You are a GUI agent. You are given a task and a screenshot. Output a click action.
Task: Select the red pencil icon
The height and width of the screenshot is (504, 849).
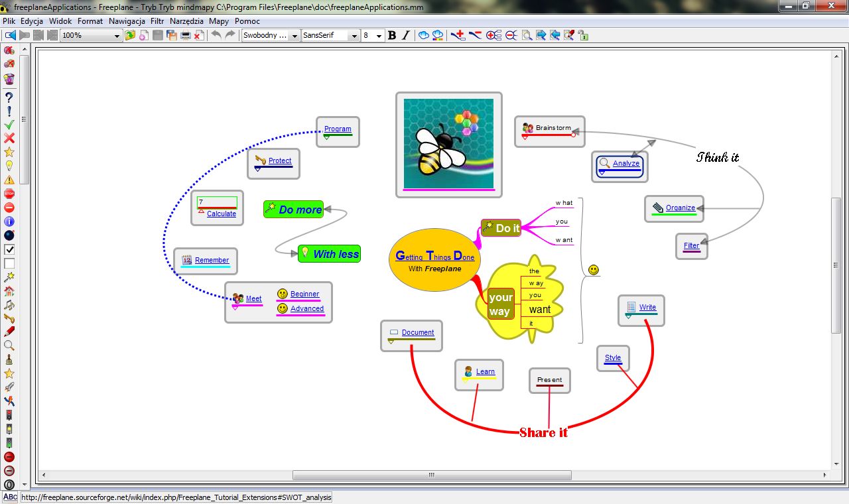[9, 332]
